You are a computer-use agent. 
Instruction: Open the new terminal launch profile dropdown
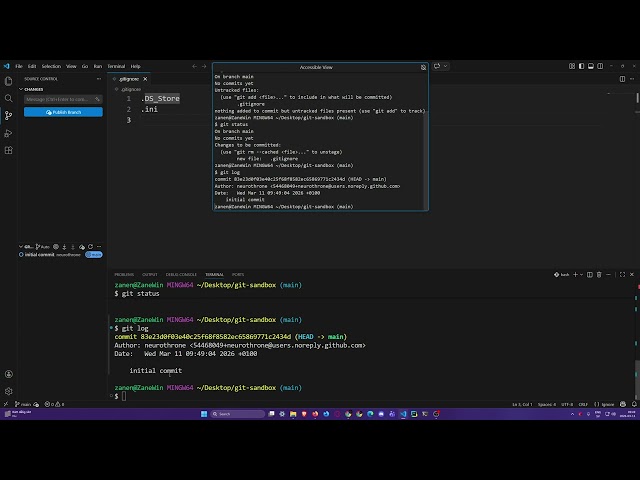[x=581, y=275]
